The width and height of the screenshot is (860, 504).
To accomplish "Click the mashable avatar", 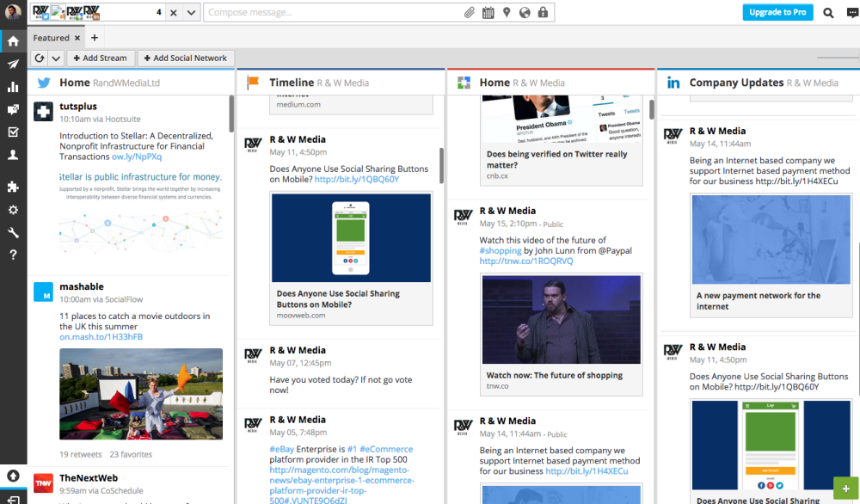I will (43, 292).
